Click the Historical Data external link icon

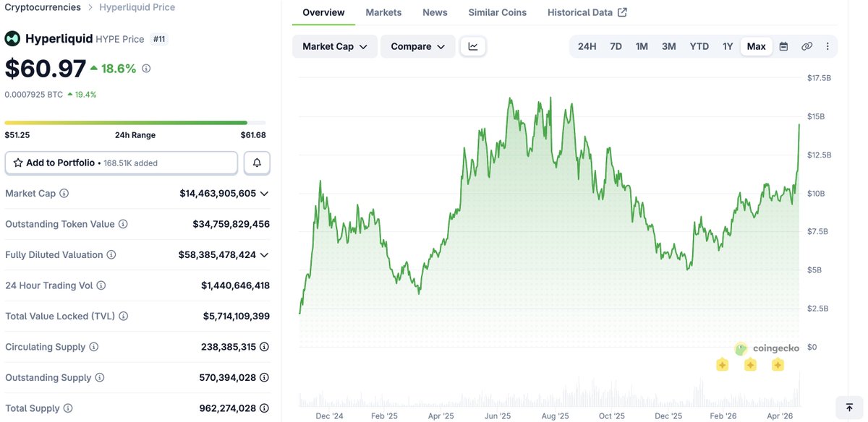coord(622,12)
